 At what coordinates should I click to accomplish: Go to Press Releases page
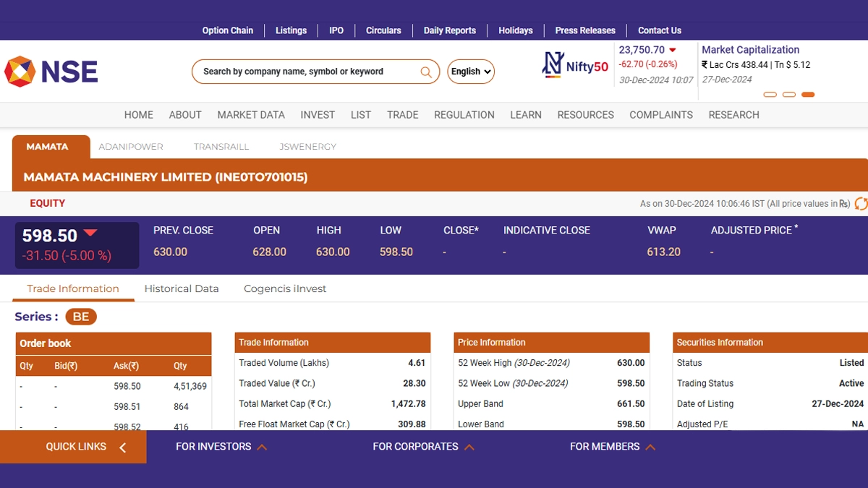585,30
